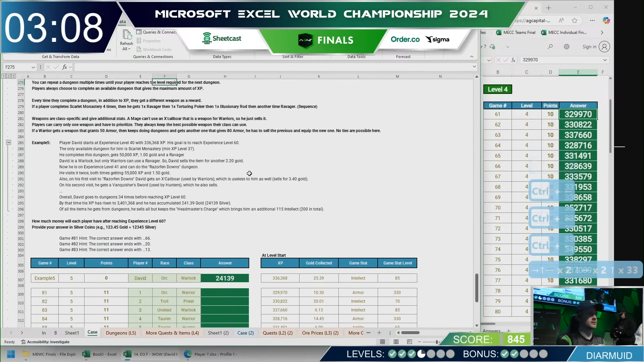
Task: Select answer cell 328716 for Game 64
Action: (578, 145)
